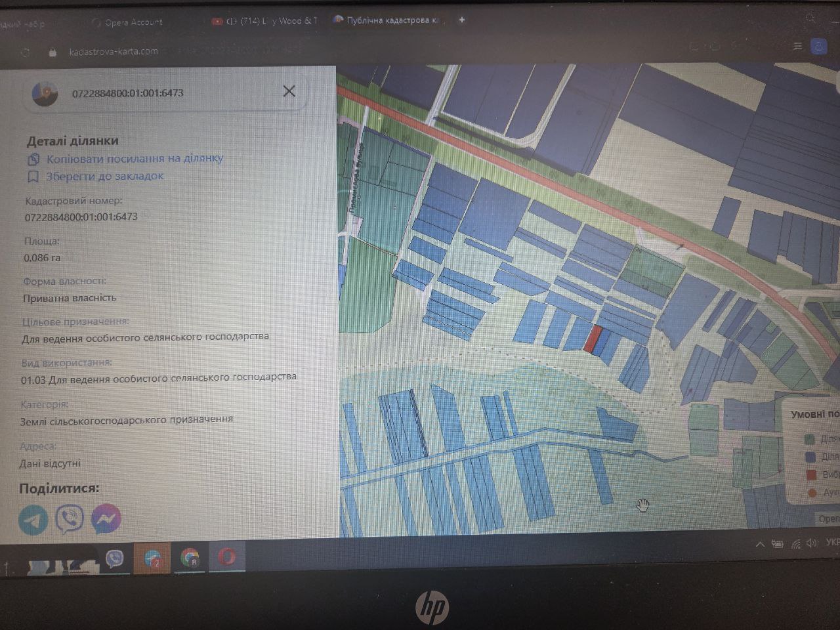This screenshot has width=840, height=630.
Task: Click the kadastrova-karta.com address bar
Action: coord(114,51)
